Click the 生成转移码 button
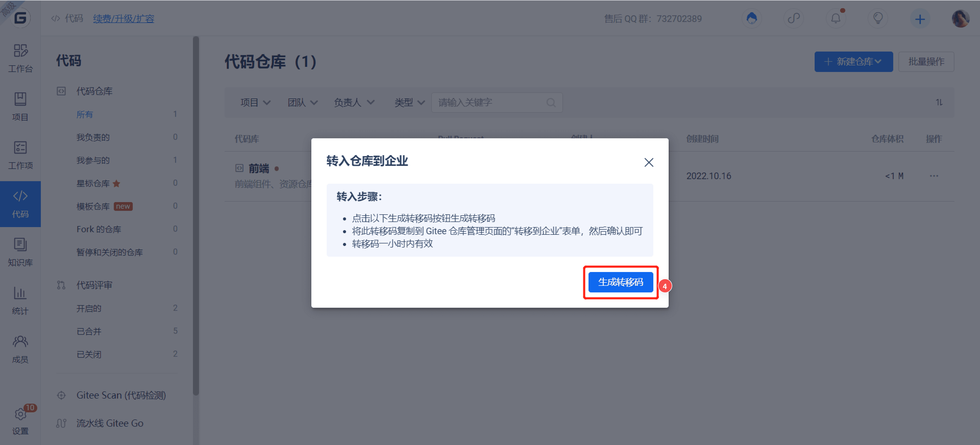 (620, 282)
